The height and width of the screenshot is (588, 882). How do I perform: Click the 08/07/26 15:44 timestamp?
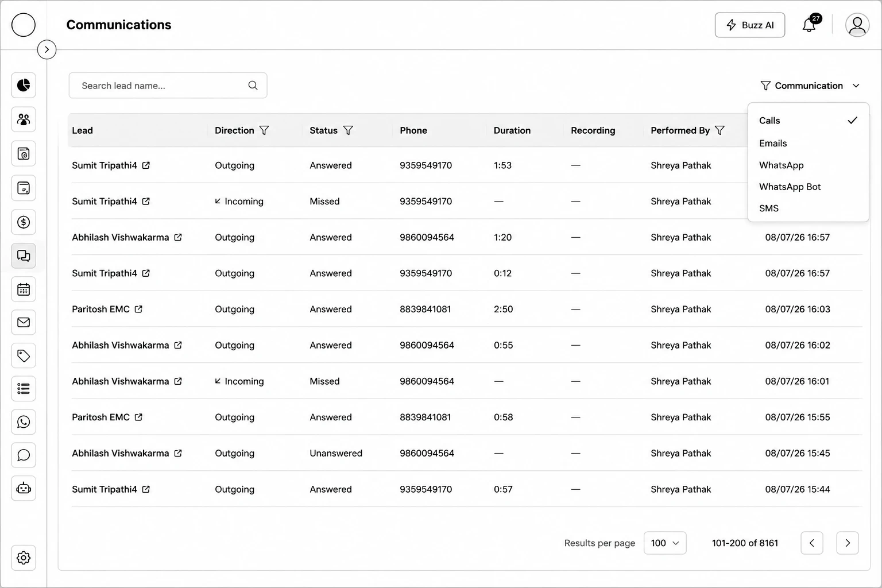(x=798, y=489)
